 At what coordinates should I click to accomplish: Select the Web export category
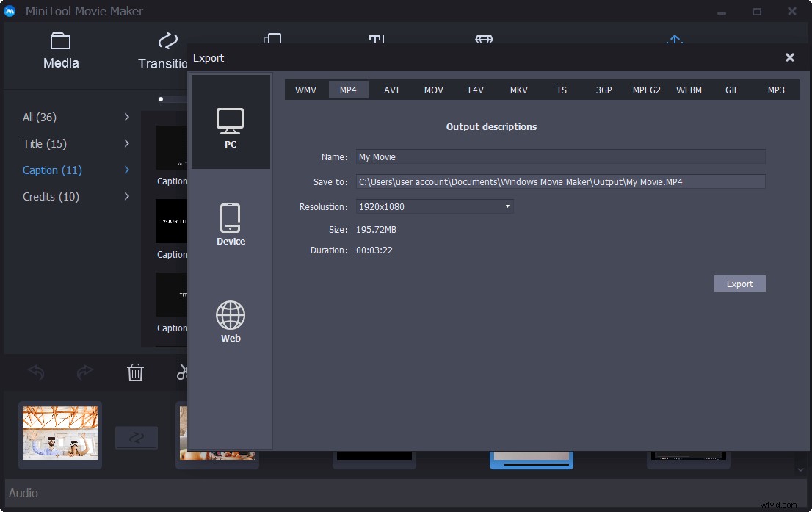(x=231, y=321)
